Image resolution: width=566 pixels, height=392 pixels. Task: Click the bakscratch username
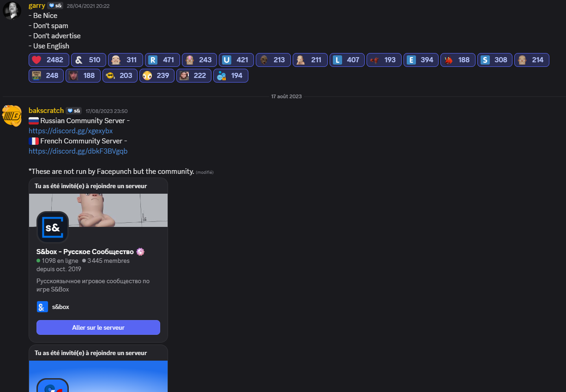pos(46,111)
